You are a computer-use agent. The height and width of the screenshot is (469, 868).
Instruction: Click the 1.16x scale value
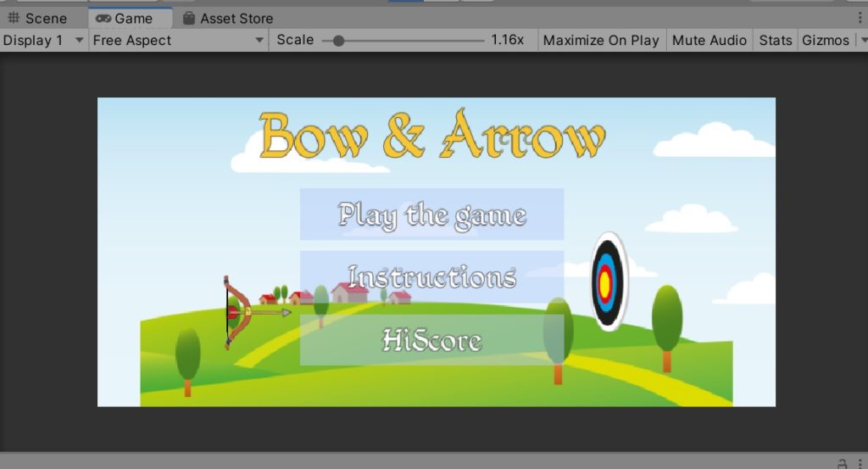[507, 40]
